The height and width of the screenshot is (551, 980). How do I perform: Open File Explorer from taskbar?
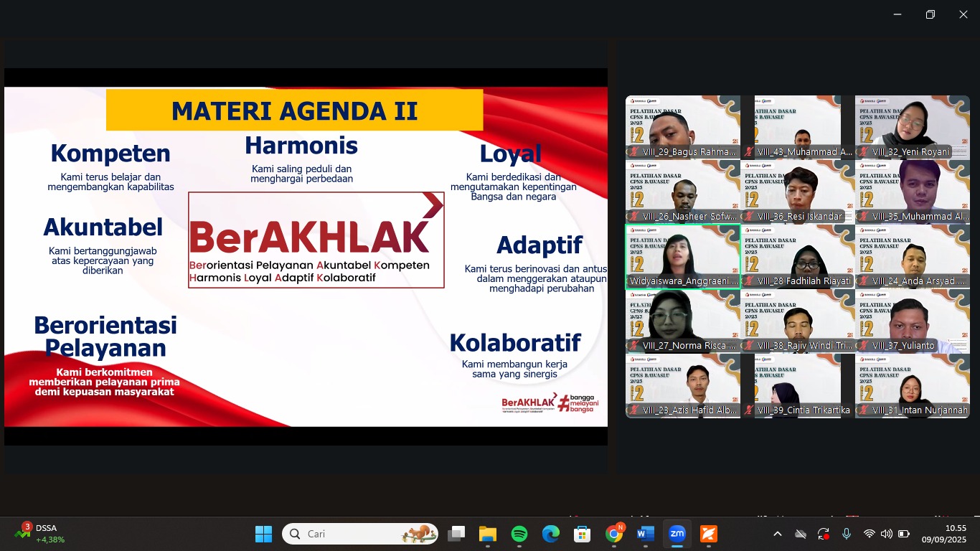click(488, 534)
